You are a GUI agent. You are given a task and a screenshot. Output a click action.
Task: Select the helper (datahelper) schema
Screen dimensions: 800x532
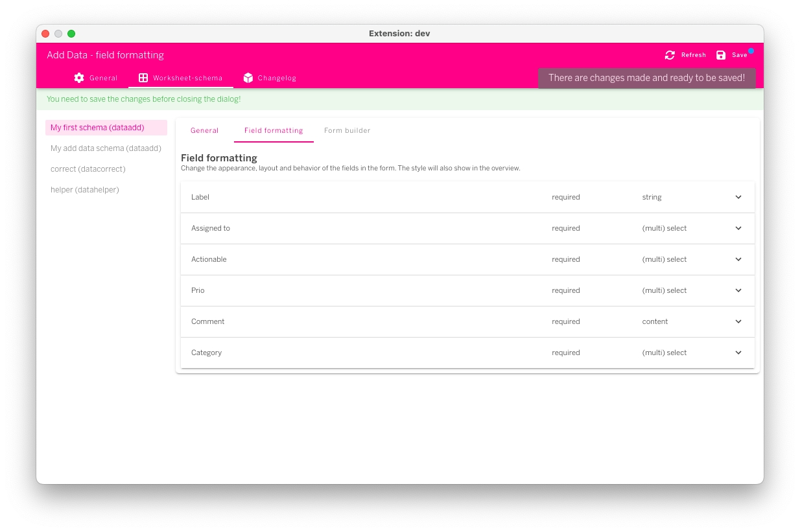coord(85,190)
